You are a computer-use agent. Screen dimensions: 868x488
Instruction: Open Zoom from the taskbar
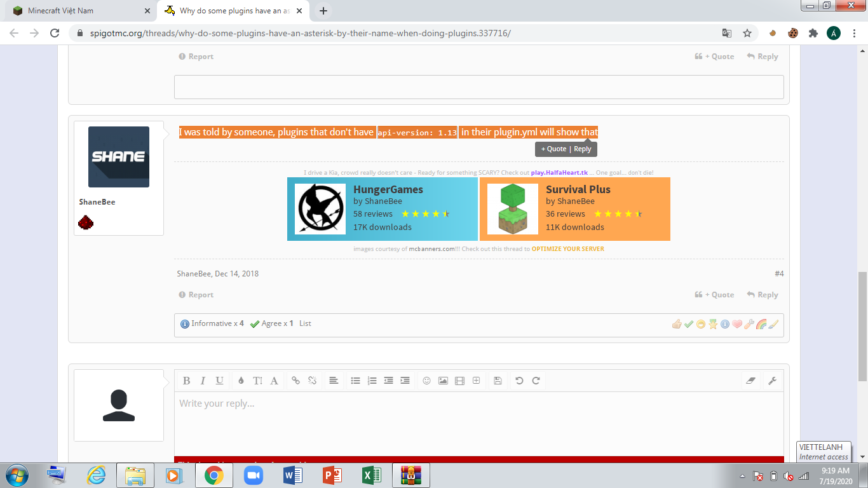pos(254,475)
